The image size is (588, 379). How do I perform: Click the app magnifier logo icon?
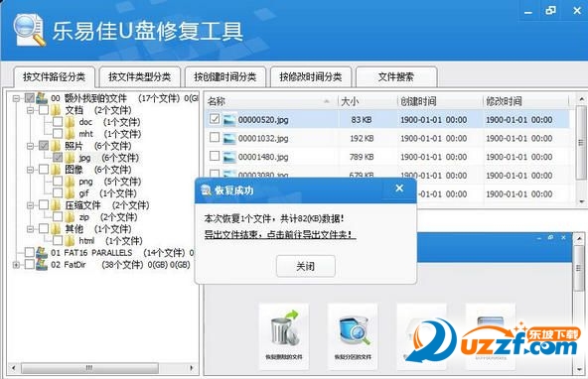[29, 30]
